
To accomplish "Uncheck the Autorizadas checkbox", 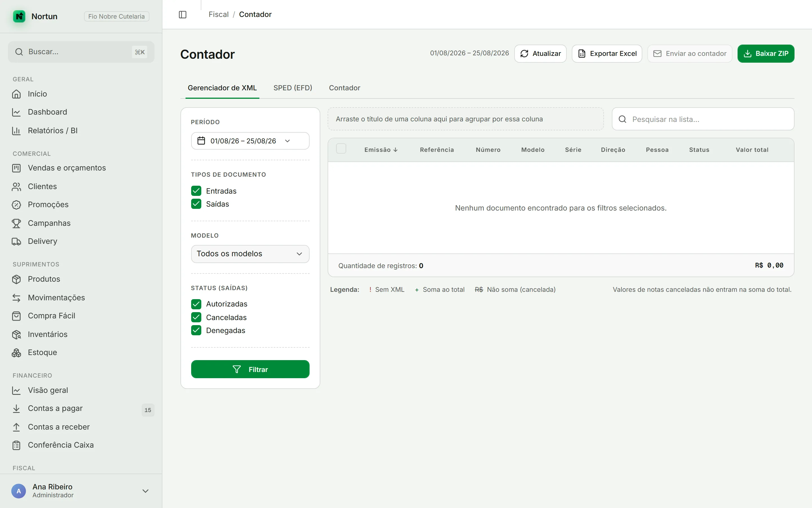I will click(196, 304).
